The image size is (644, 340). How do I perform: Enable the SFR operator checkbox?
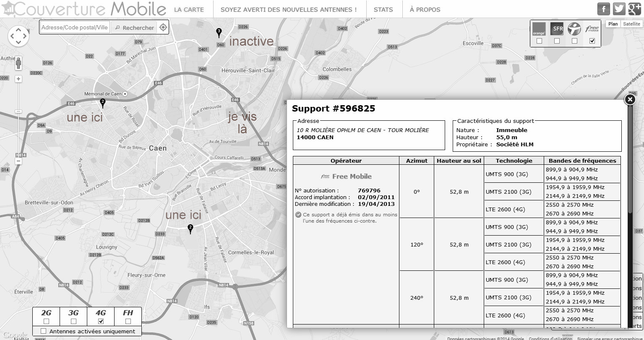pyautogui.click(x=557, y=41)
